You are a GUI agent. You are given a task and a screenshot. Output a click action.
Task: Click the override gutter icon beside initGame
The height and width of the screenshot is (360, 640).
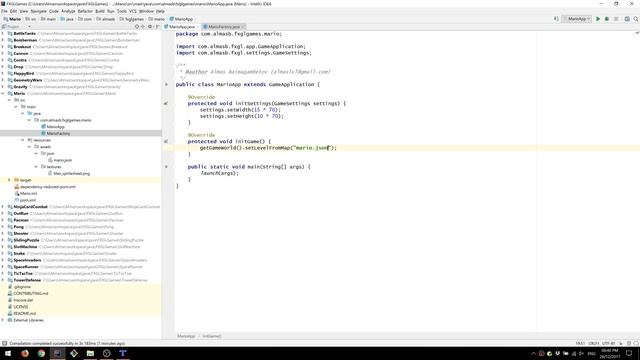[166, 142]
